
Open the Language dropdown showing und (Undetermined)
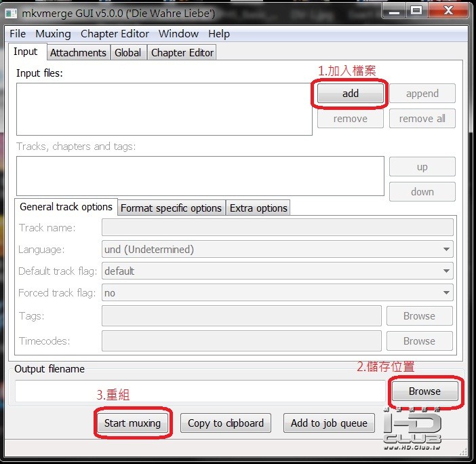coord(277,250)
